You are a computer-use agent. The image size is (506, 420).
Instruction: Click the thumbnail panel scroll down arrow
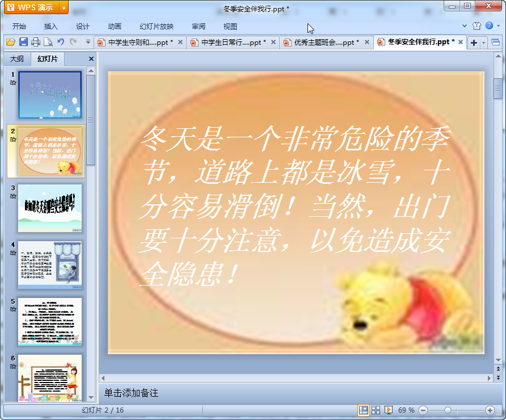(91, 397)
